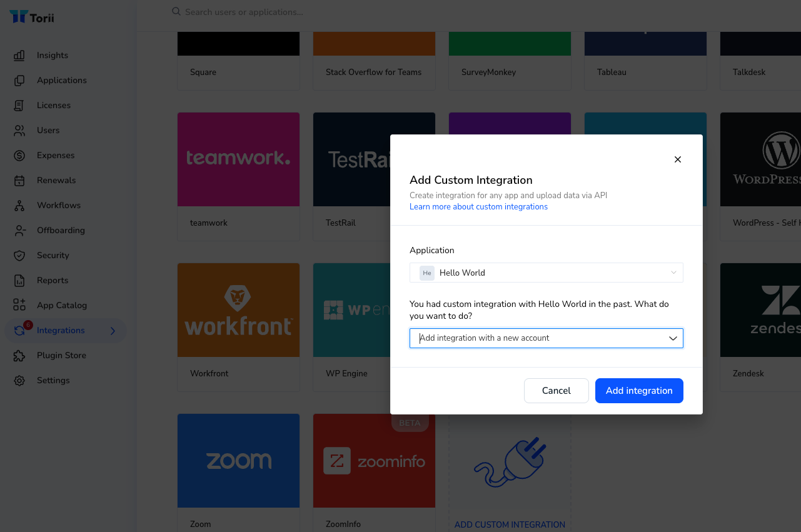
Task: Open the Application dropdown showing Hello World
Action: point(547,273)
